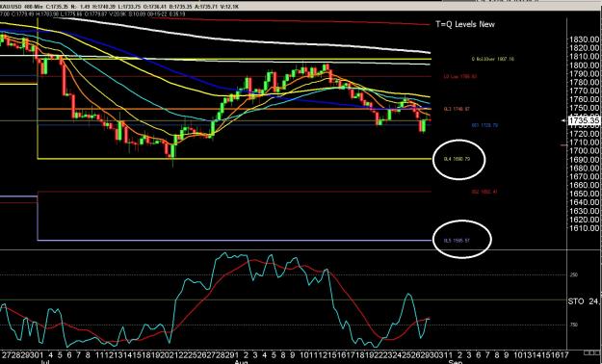Viewport: 602px width, 364px height.
Task: Click the 1780.00 price axis value
Action: coord(584,82)
